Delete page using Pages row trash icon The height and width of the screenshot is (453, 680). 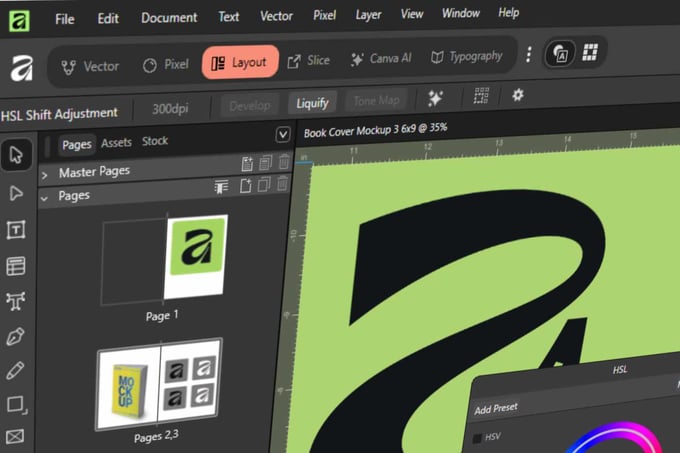coord(282,183)
